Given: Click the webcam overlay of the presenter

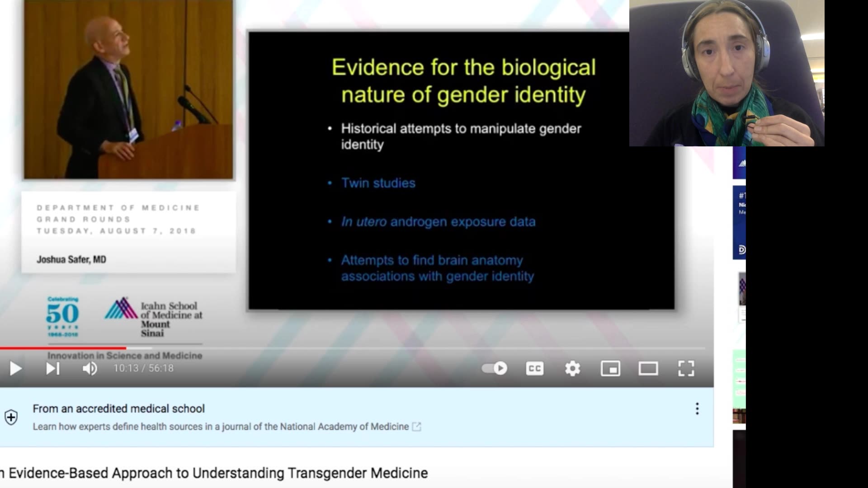Looking at the screenshot, I should click(726, 73).
